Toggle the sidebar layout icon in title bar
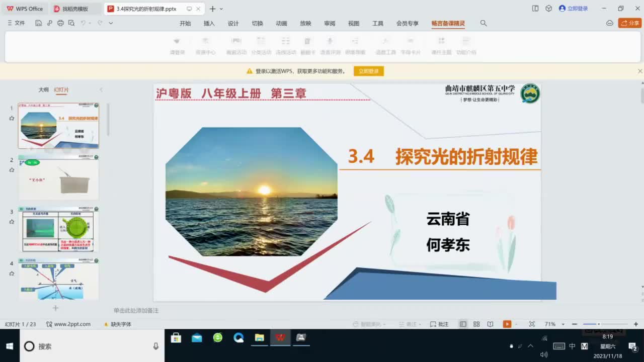 point(535,9)
